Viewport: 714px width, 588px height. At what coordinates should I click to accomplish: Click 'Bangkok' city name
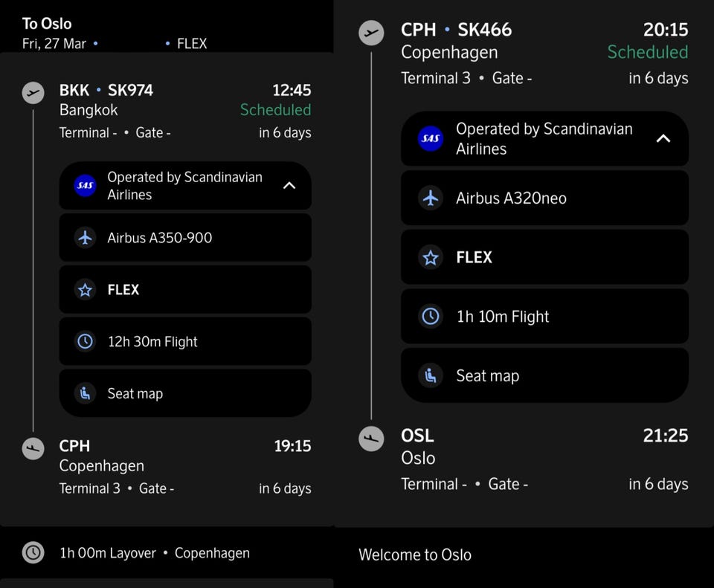89,110
